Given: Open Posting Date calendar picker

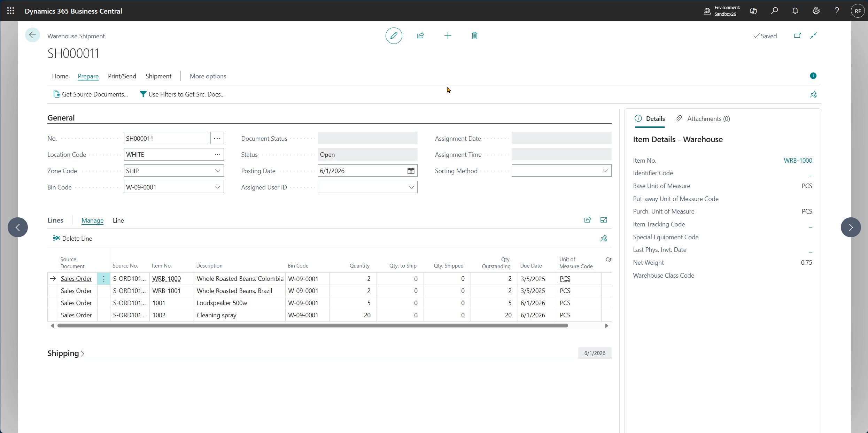Looking at the screenshot, I should (411, 171).
